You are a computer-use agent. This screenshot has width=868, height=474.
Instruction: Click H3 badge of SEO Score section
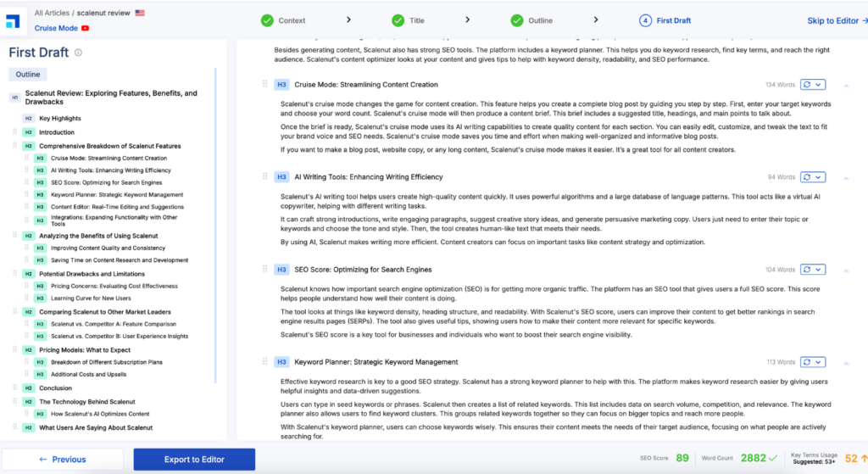(281, 270)
